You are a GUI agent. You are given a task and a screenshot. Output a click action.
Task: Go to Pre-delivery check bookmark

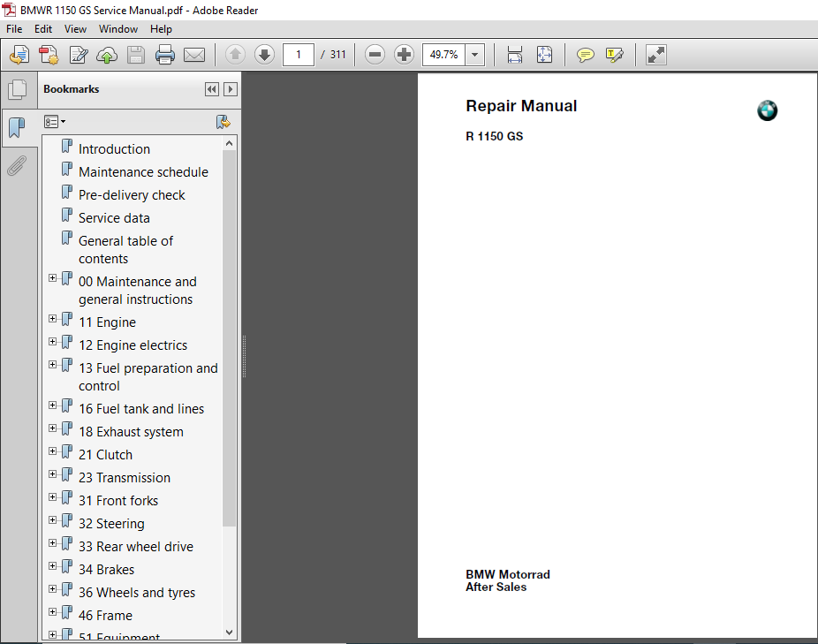[132, 195]
